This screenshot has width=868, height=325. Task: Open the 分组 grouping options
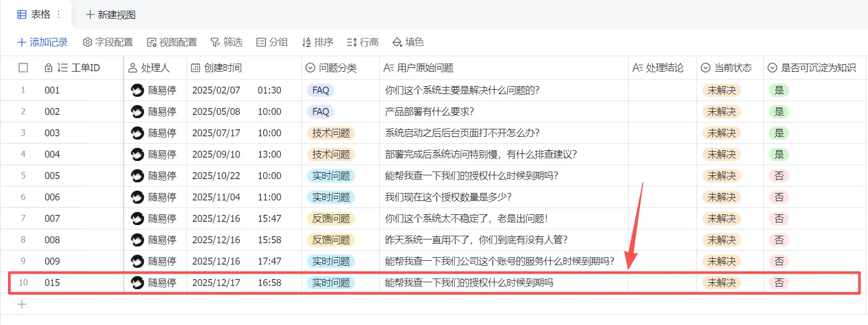point(272,42)
